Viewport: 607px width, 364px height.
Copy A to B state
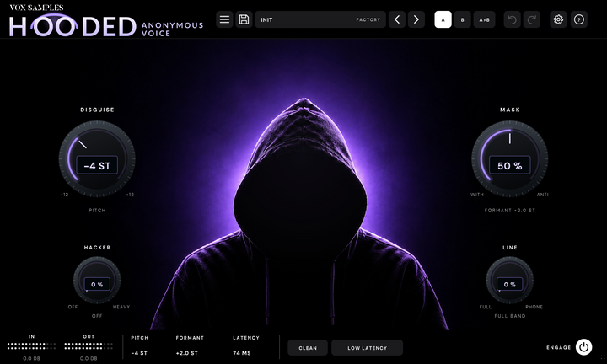coord(484,19)
